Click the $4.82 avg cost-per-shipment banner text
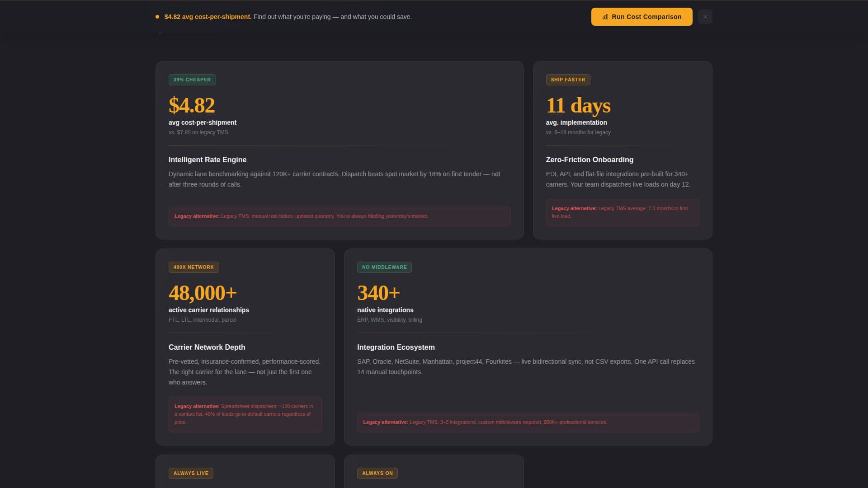 208,17
